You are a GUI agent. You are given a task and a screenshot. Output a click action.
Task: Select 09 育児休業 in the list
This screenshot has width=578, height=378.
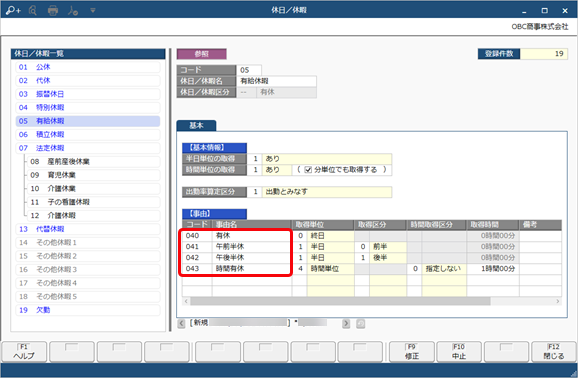(94, 175)
